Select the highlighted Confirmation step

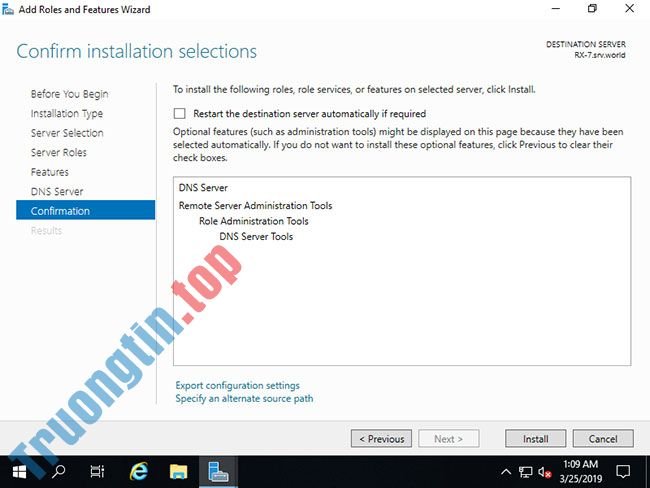[x=85, y=210]
